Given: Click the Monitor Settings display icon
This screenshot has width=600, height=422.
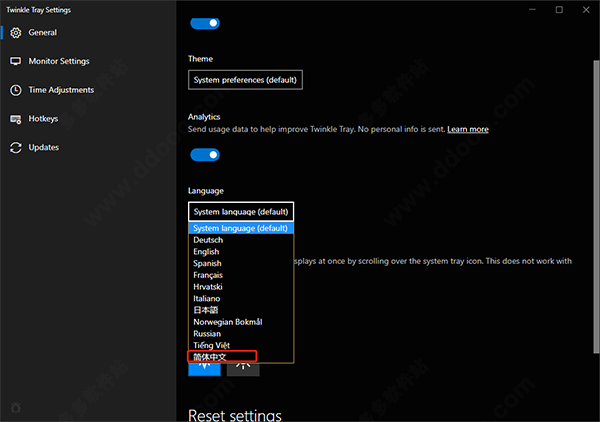Looking at the screenshot, I should click(16, 61).
